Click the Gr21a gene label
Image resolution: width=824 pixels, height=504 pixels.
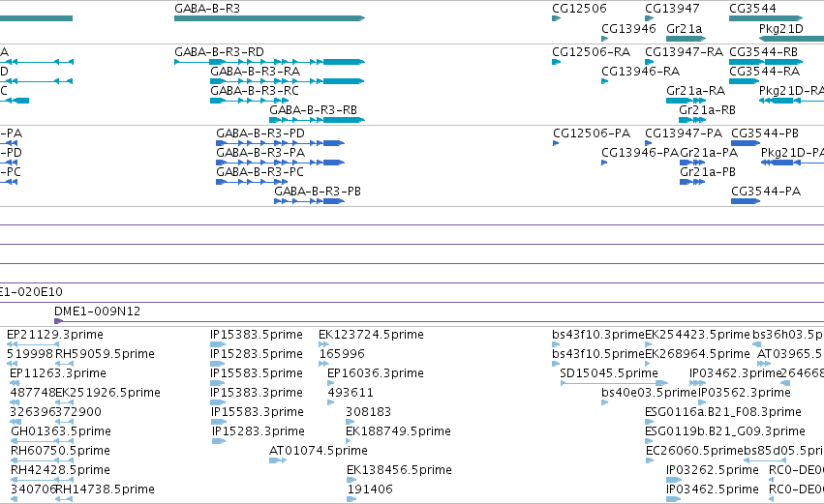(x=685, y=28)
